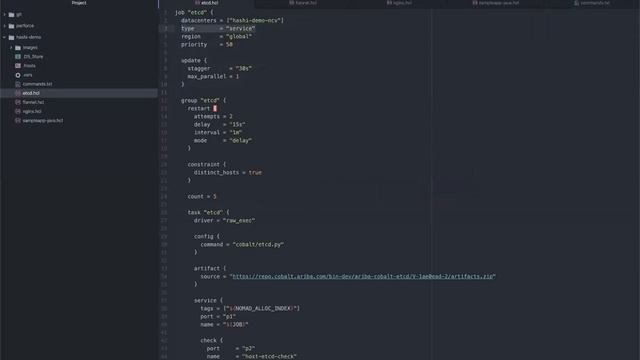Click the perforce folder icon
This screenshot has height=360, width=640.
click(x=11, y=26)
